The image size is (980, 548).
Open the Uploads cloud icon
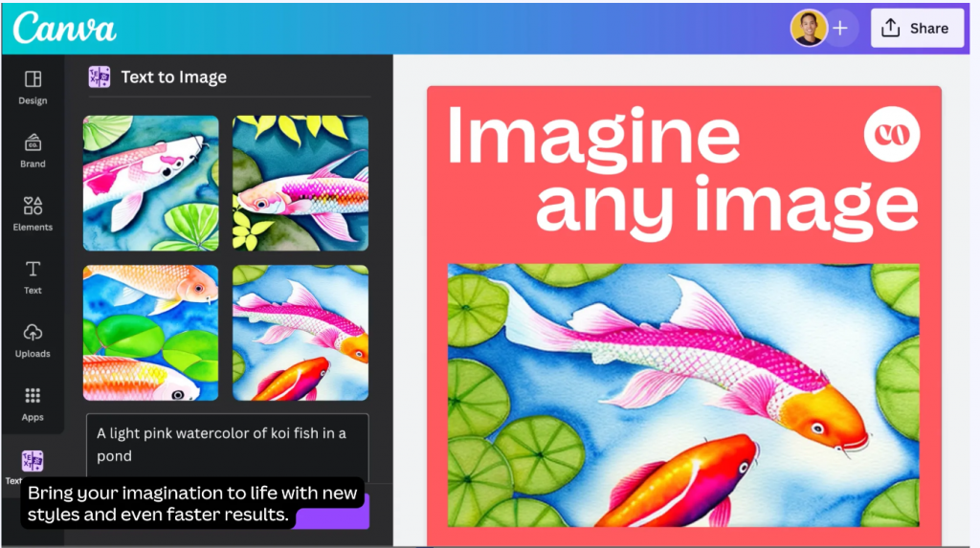click(33, 333)
